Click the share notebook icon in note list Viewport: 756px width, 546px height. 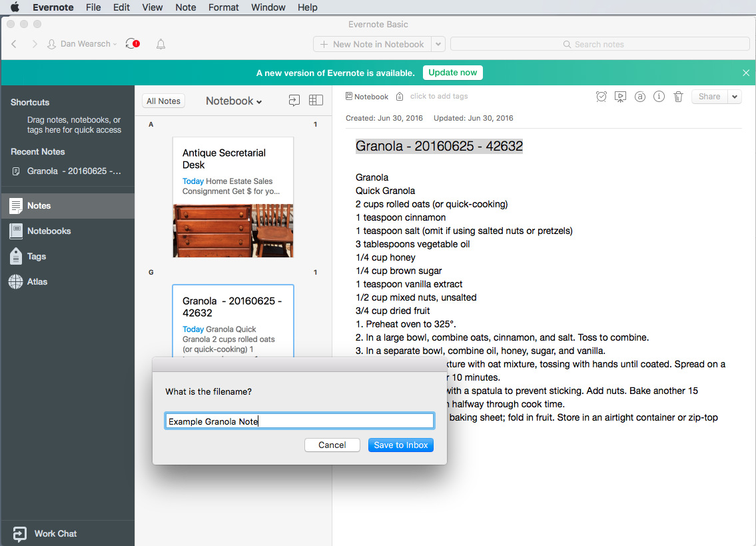click(294, 100)
